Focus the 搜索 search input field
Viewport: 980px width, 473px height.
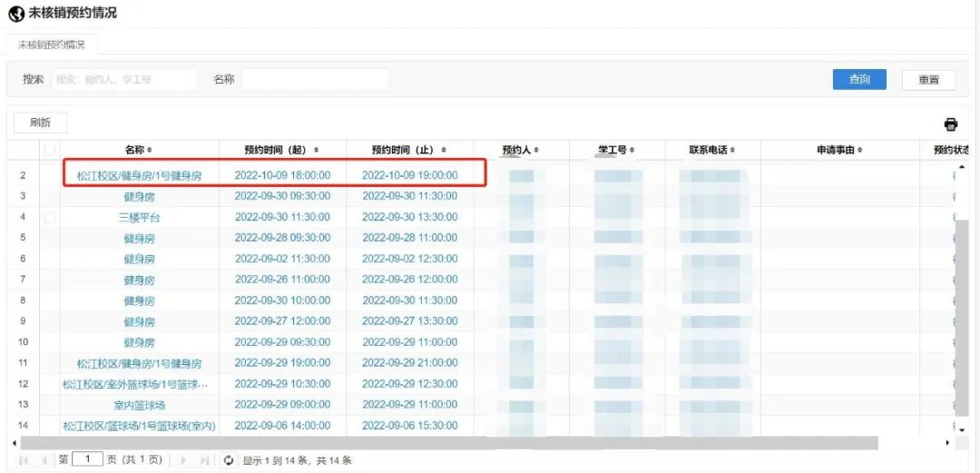[123, 80]
